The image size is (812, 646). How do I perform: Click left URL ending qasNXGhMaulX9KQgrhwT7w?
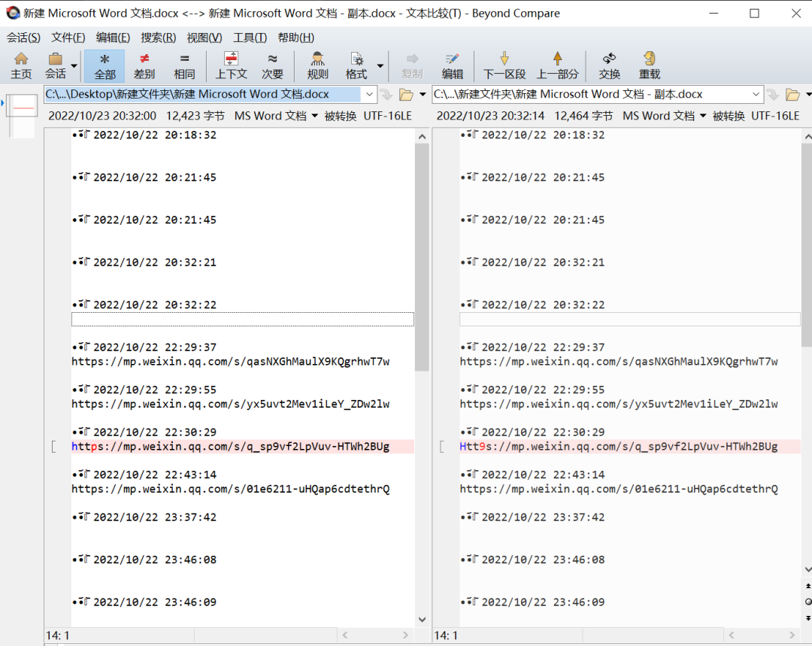point(231,362)
